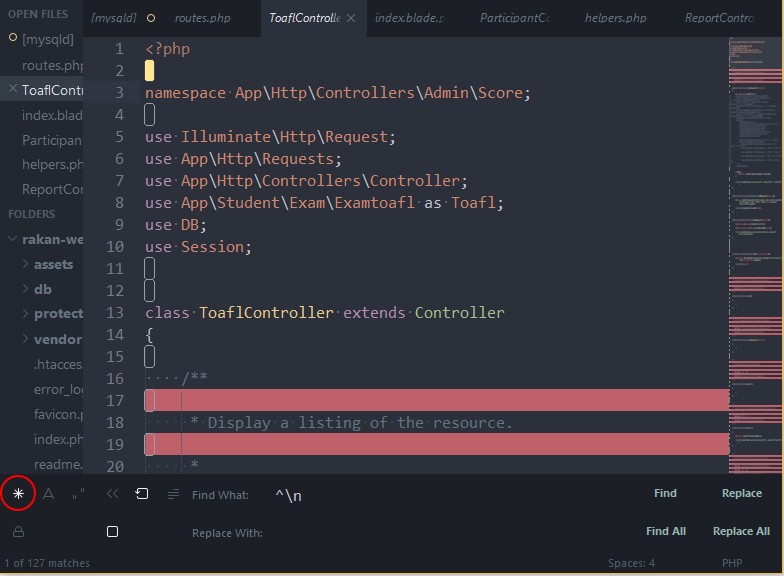The height and width of the screenshot is (576, 784).
Task: Toggle case sensitive search option
Action: pos(48,494)
